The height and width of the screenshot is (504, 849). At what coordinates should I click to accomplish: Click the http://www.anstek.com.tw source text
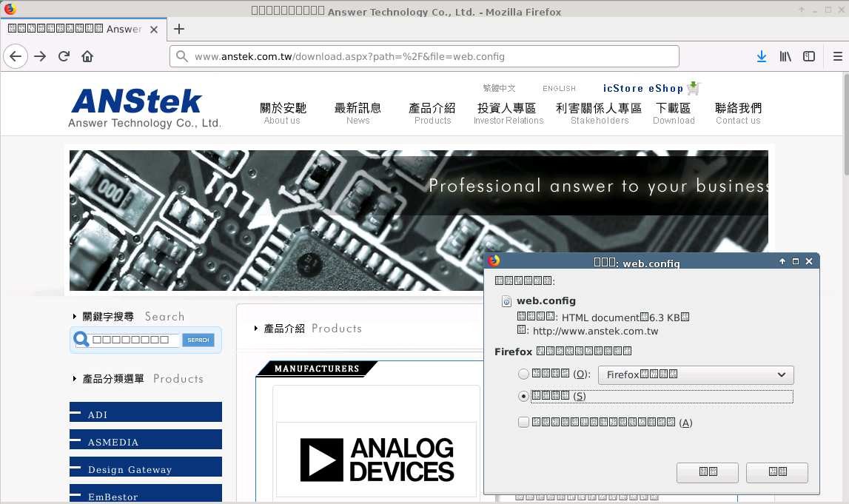[x=595, y=332]
